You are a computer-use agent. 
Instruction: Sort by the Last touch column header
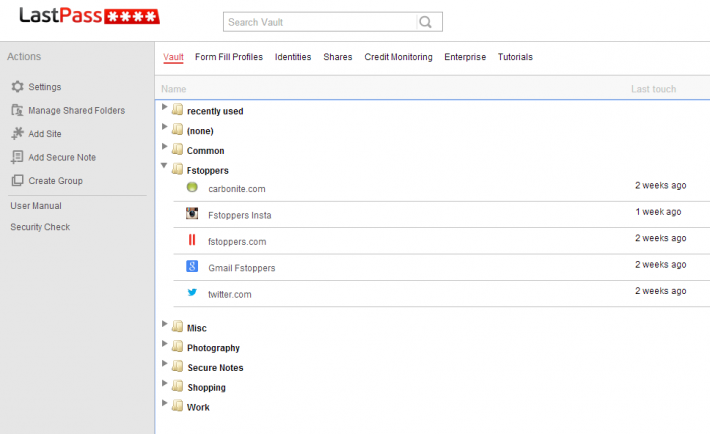point(653,89)
